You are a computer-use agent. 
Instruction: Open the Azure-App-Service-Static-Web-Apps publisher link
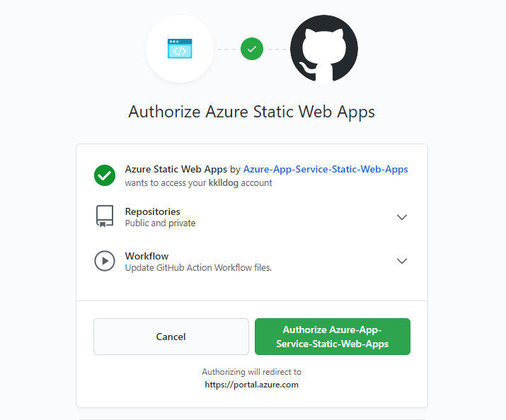click(x=326, y=169)
